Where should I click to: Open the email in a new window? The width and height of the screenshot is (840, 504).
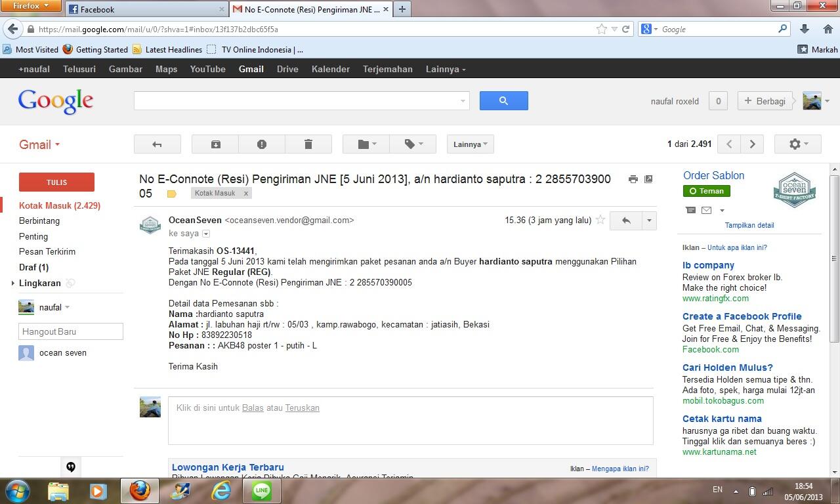648,179
